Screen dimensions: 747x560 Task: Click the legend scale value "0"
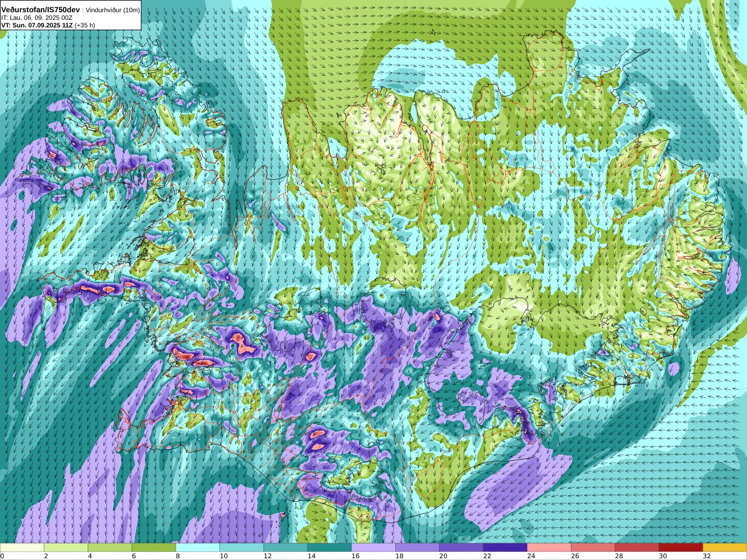pyautogui.click(x=2, y=556)
